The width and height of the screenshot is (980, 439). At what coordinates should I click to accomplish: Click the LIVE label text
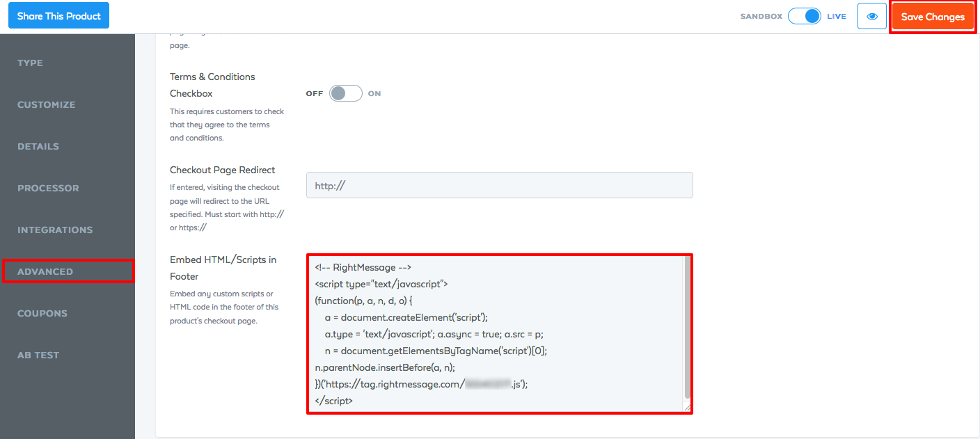click(x=837, y=17)
